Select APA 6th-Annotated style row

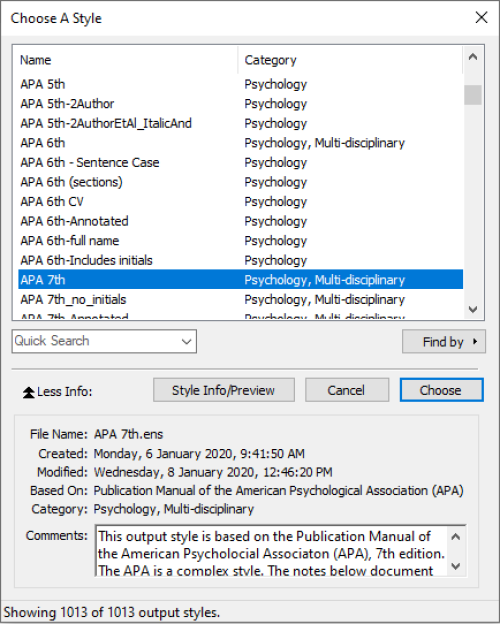[240, 221]
